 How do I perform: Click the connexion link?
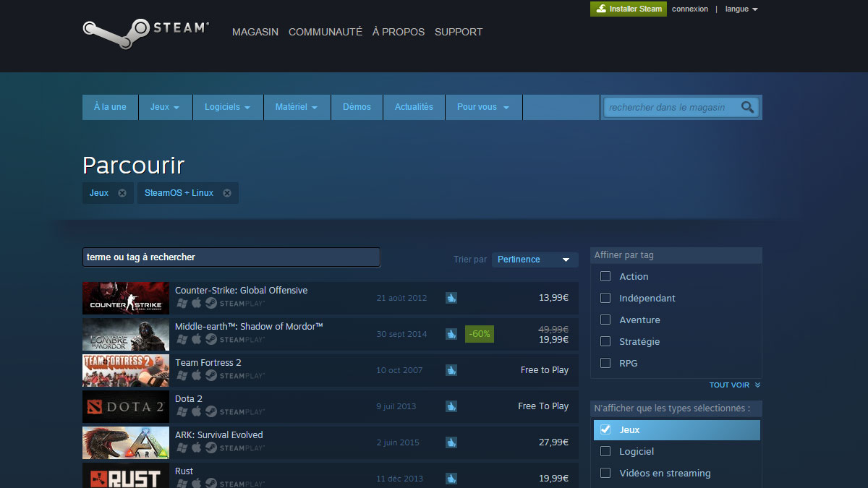(x=690, y=9)
